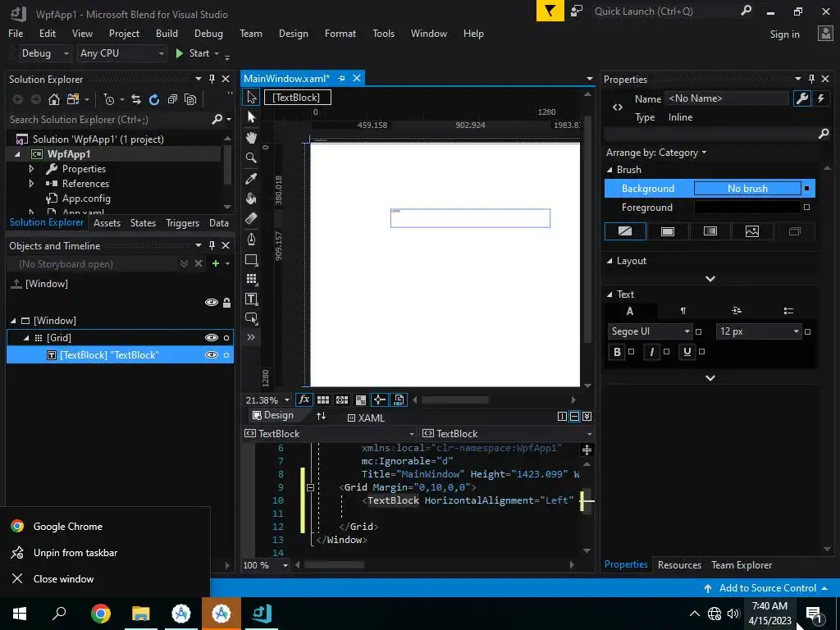Expand the References node
The height and width of the screenshot is (630, 840).
click(31, 184)
